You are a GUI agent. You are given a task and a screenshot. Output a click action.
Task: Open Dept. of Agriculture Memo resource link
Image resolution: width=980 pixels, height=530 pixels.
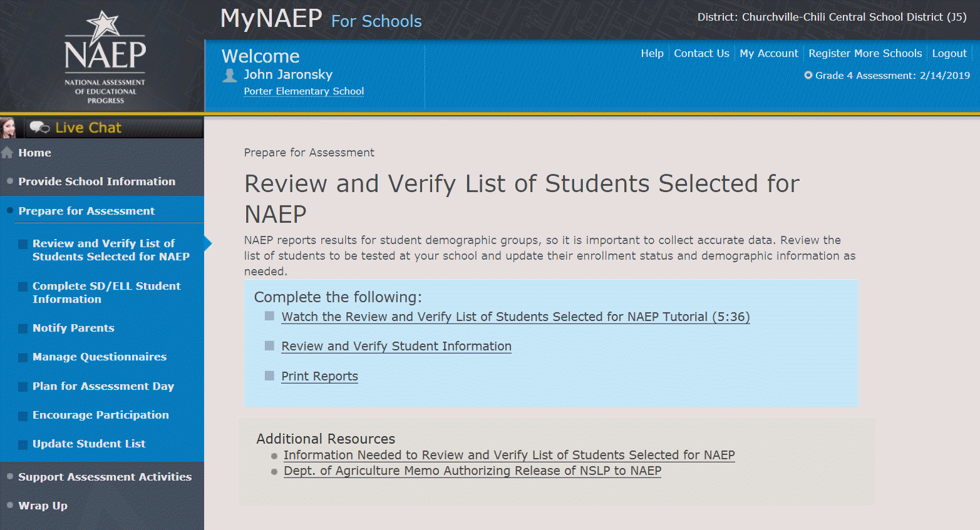coord(472,471)
